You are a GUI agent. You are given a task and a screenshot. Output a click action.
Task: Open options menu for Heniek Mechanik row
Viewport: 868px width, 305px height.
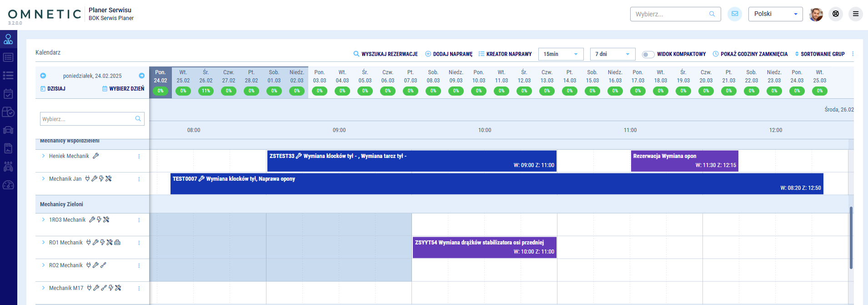(x=139, y=156)
